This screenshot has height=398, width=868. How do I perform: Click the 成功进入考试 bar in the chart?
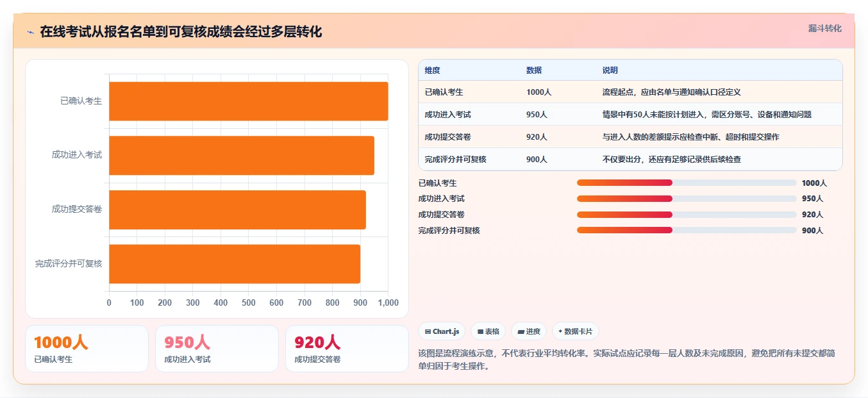coord(242,155)
